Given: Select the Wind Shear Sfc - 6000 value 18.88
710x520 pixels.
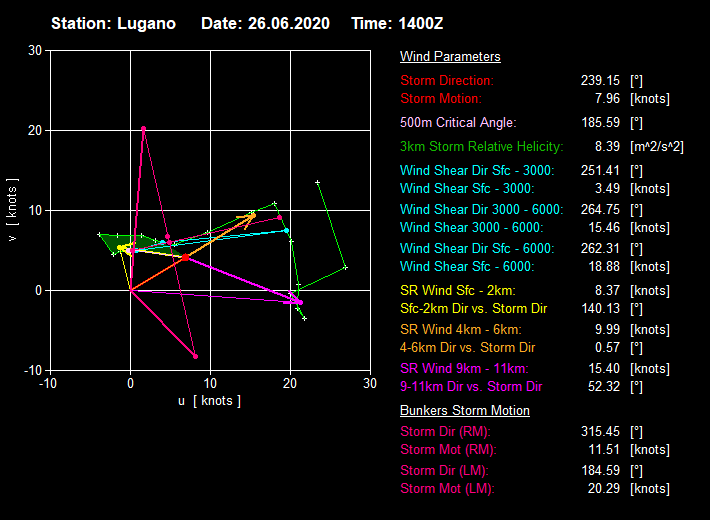Looking at the screenshot, I should click(x=602, y=266).
